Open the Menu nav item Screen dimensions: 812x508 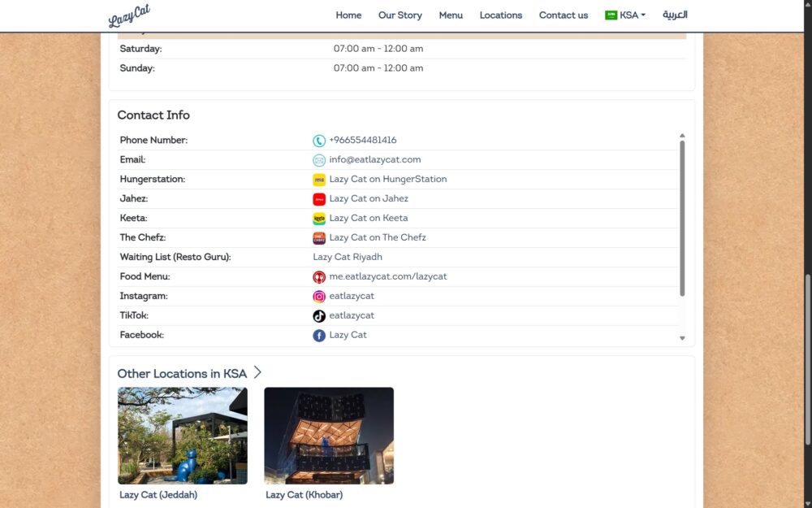click(451, 15)
